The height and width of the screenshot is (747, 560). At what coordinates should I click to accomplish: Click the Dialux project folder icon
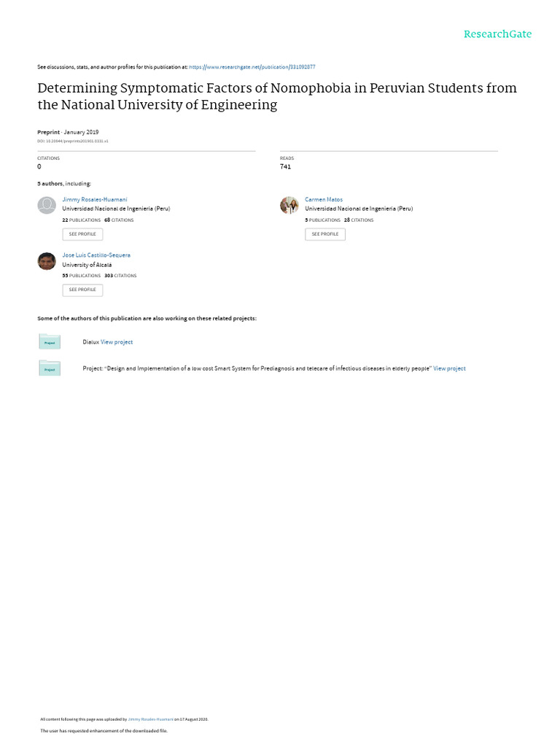coord(50,341)
